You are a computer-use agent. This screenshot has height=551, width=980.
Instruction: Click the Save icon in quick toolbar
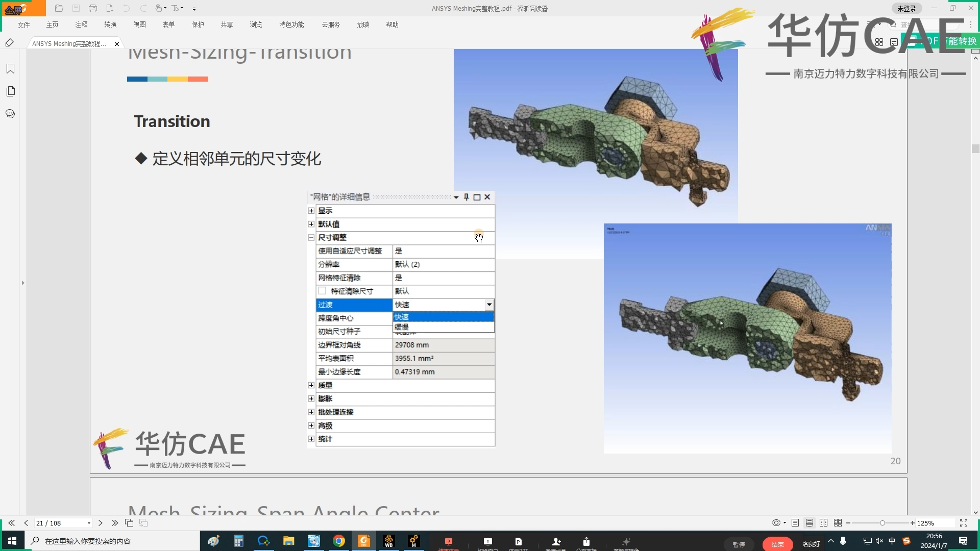(x=76, y=8)
